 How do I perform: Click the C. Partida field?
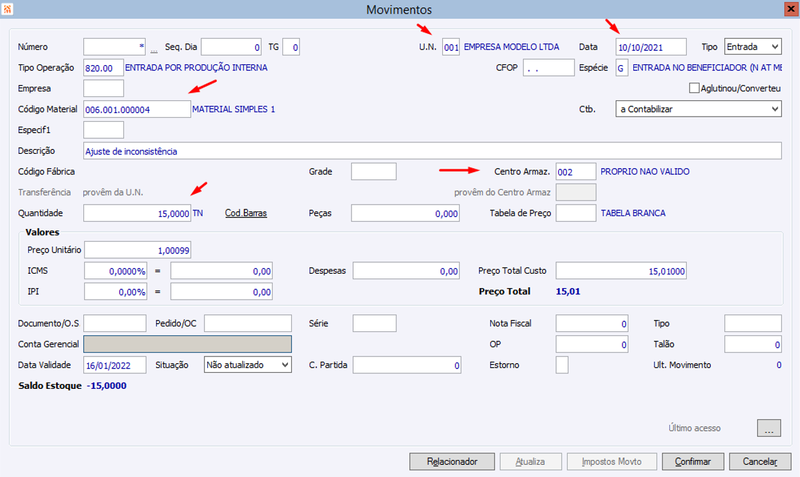(x=407, y=365)
